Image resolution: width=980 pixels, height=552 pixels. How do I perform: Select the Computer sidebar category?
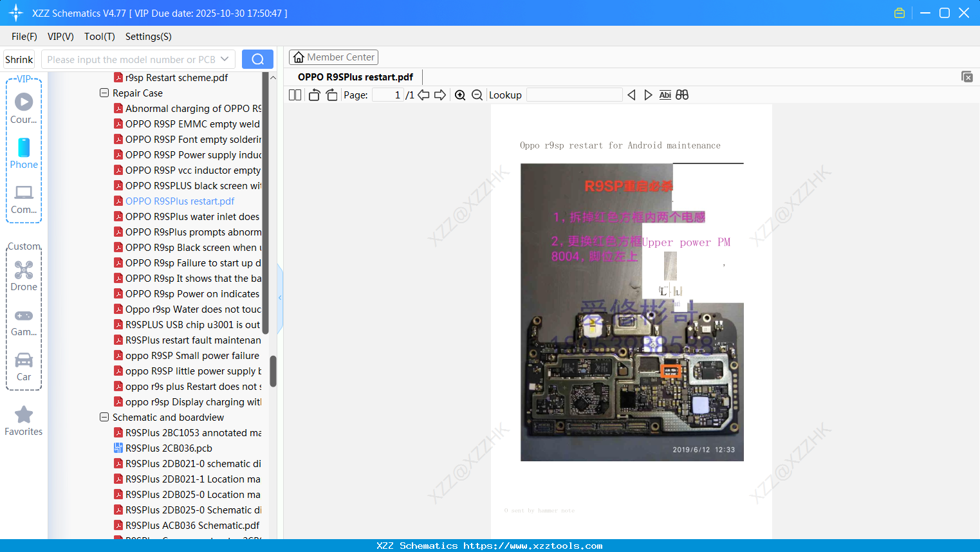point(24,199)
